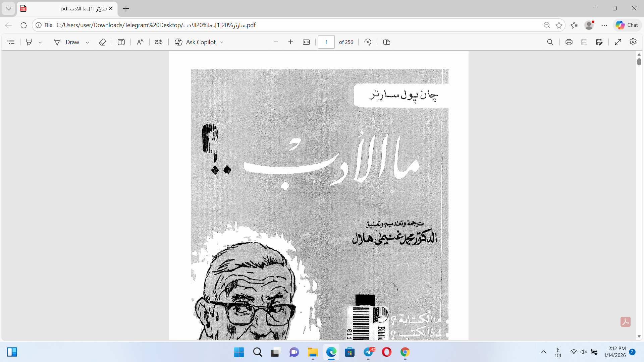Open the Copilot Chat sidebar

click(x=627, y=25)
